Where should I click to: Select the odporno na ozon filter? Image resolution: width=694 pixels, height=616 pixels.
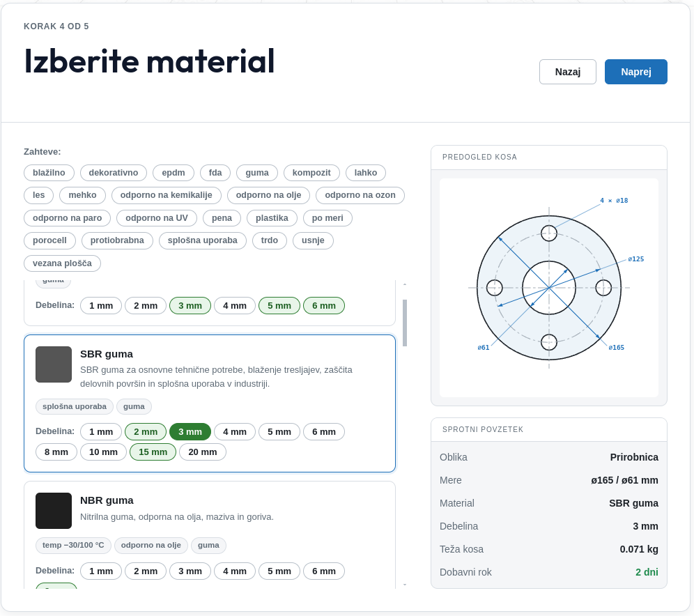pyautogui.click(x=360, y=195)
